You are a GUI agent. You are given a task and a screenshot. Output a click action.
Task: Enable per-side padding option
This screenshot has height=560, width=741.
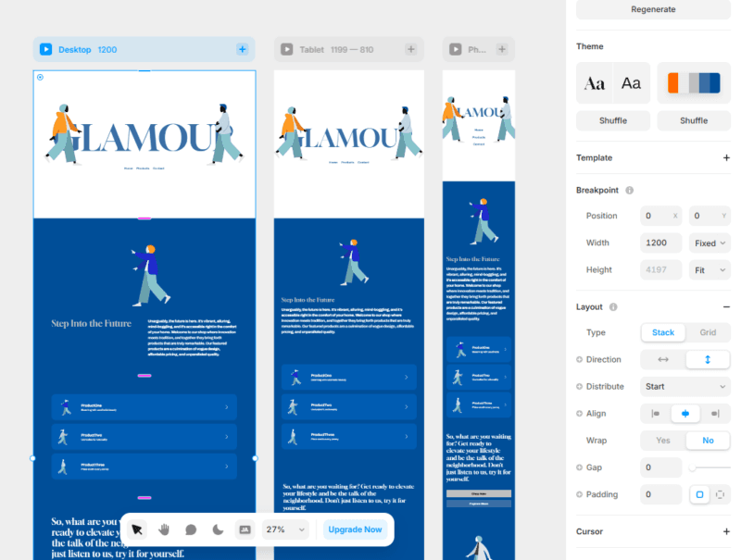tap(720, 494)
